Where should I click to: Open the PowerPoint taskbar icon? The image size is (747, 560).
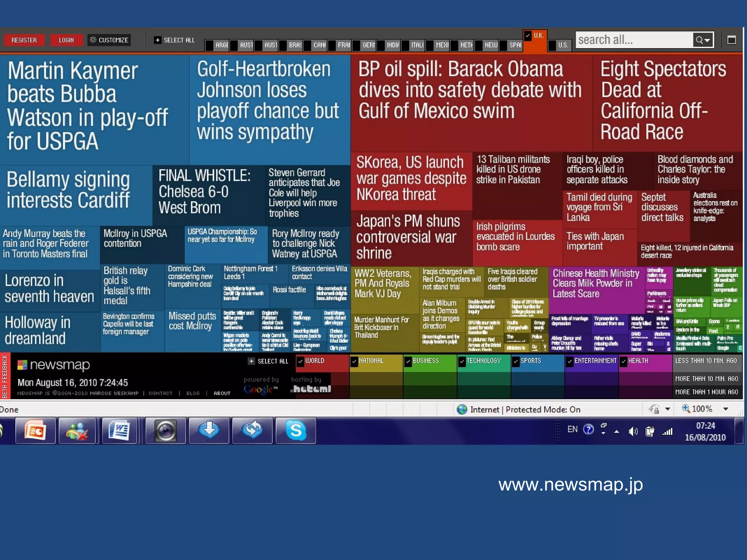[35, 431]
